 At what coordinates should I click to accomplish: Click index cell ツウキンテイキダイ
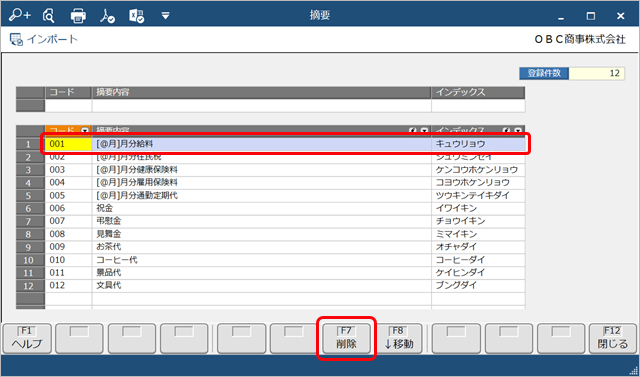click(478, 195)
